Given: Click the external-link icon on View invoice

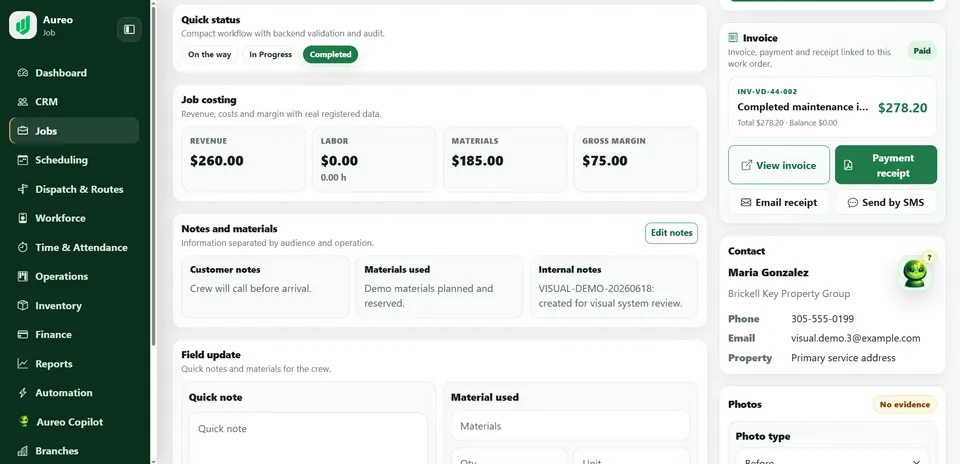Looking at the screenshot, I should coord(746,165).
